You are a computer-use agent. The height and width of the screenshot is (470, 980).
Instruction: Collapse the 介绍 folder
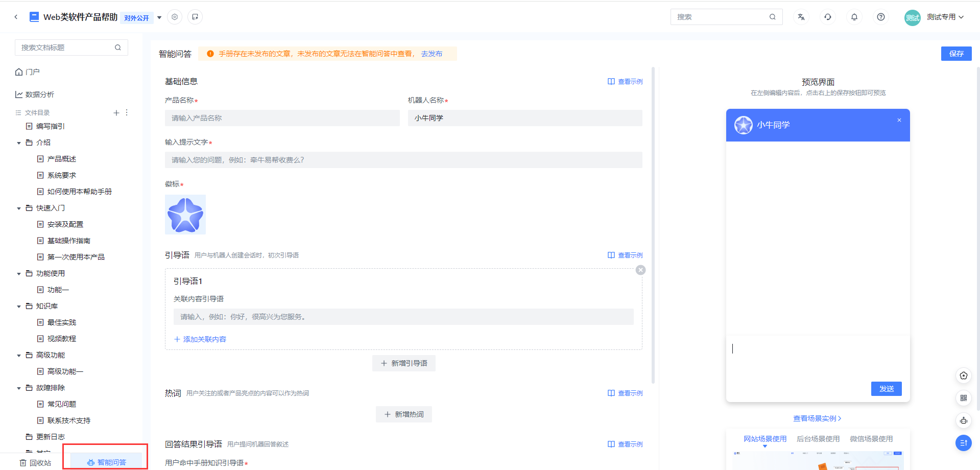tap(19, 143)
